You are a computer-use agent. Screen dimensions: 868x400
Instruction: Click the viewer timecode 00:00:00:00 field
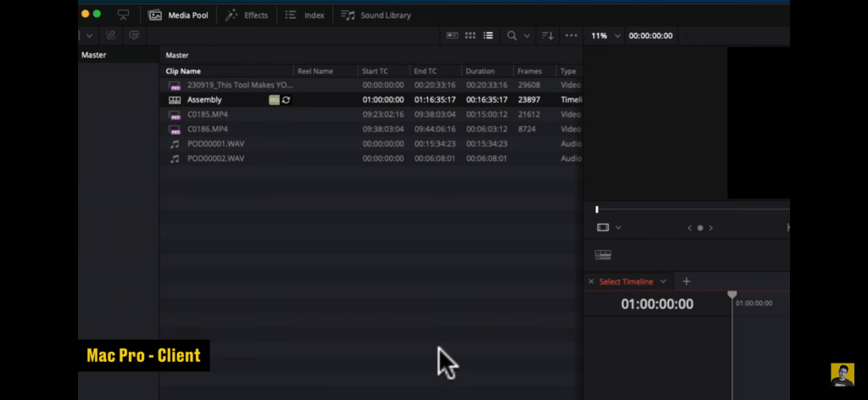click(x=650, y=36)
